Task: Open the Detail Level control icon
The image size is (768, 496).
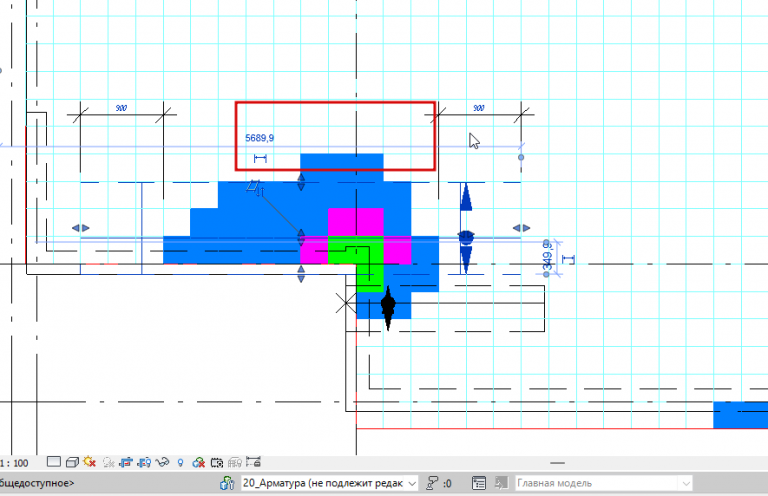Action: 54,462
